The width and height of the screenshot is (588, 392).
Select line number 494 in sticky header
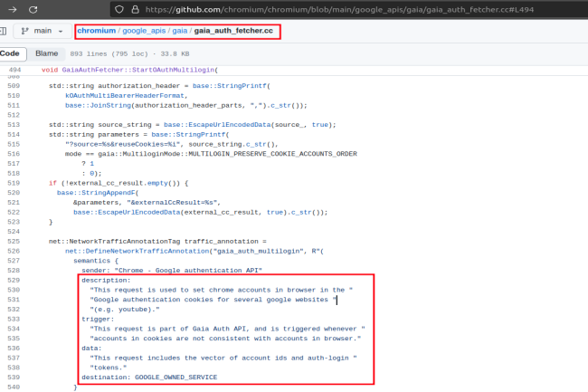tap(14, 70)
